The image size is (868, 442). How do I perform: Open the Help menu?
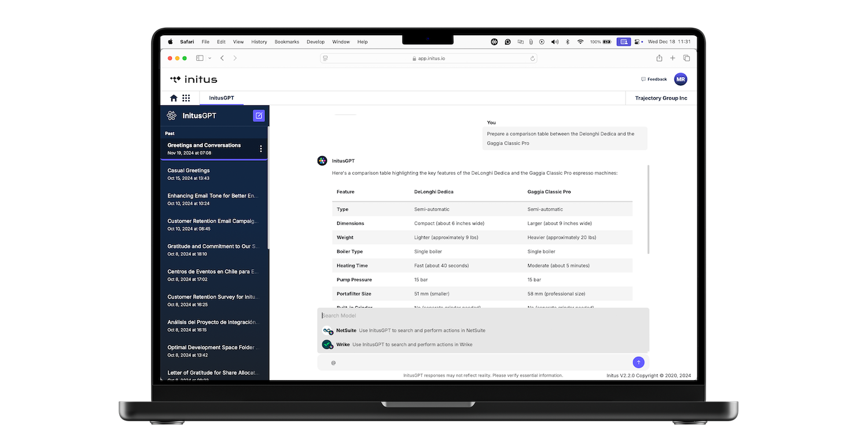[x=362, y=42]
